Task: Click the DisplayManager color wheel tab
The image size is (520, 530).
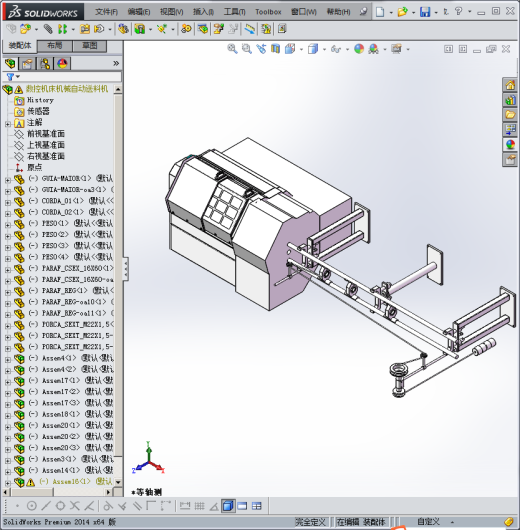Action: [x=62, y=64]
